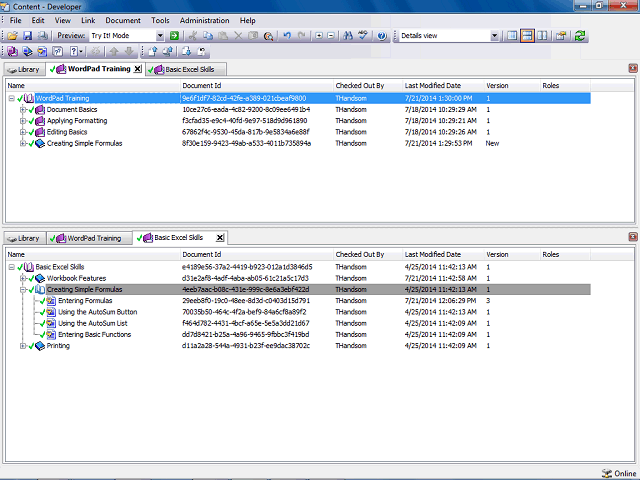Click the folder properties icon near Refresh
The image size is (640, 480).
(x=561, y=36)
